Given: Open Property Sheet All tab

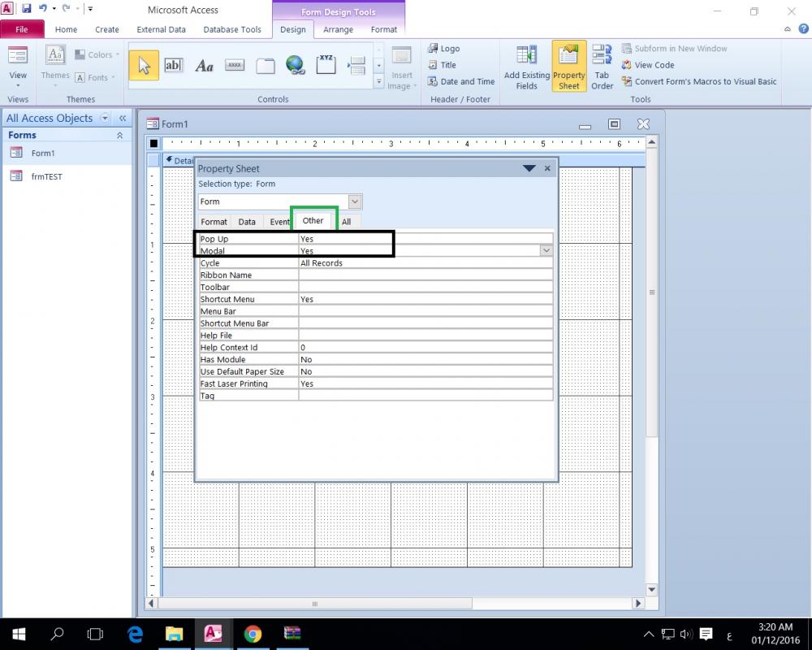Looking at the screenshot, I should click(347, 222).
